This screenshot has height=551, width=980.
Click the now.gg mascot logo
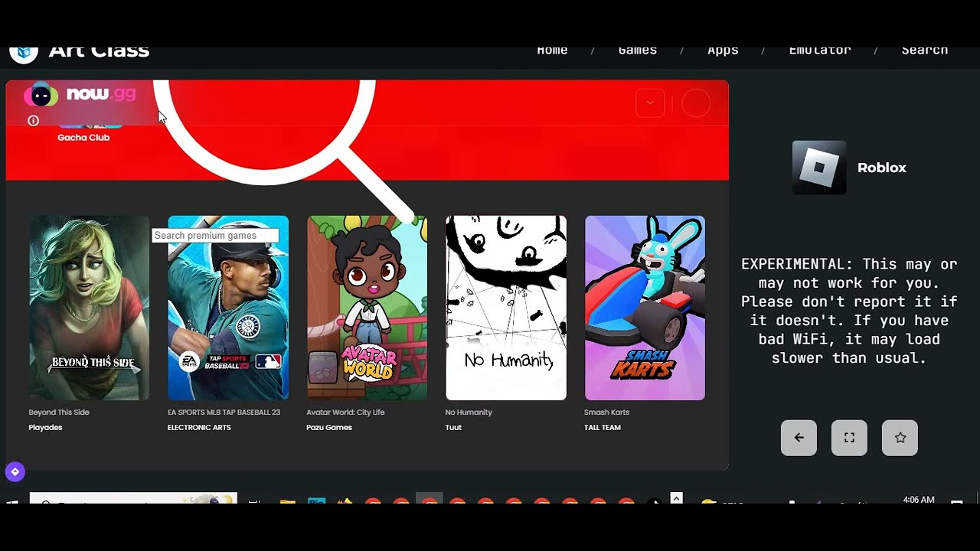coord(41,95)
